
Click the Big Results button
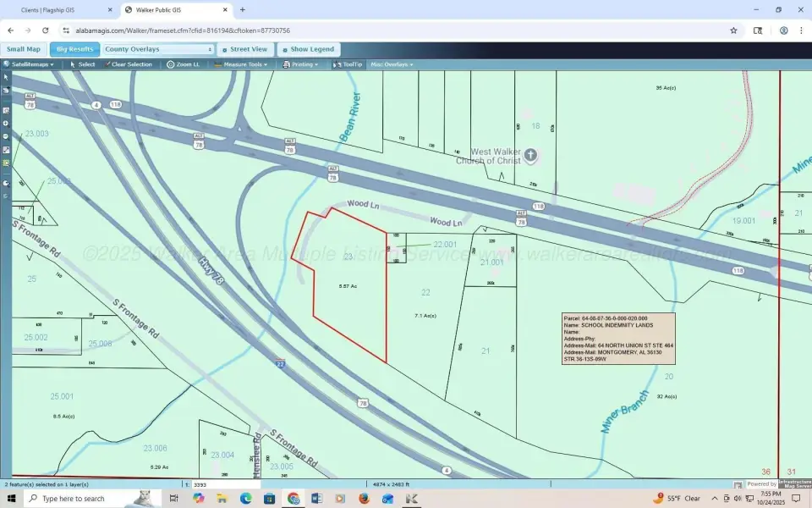(x=74, y=49)
